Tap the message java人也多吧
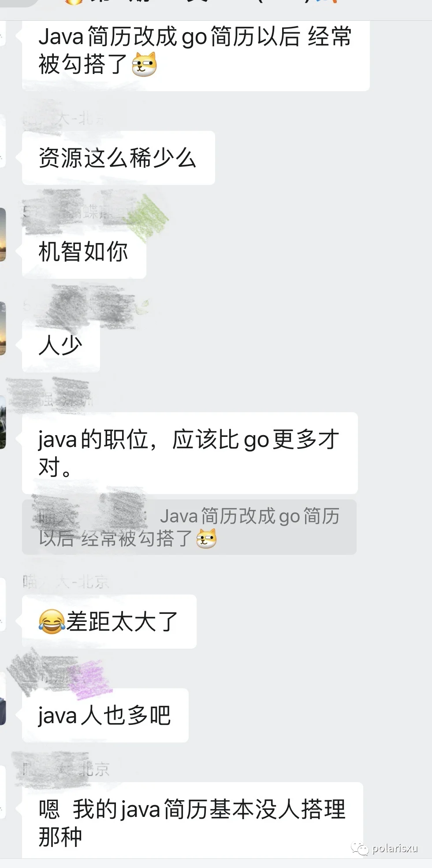Viewport: 432px width, 868px height. coord(105,715)
